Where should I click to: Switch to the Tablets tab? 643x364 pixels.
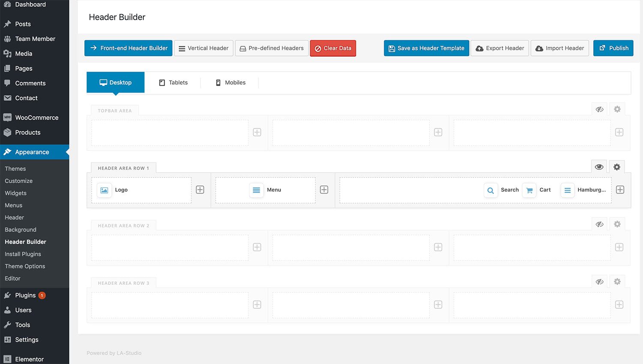click(173, 82)
